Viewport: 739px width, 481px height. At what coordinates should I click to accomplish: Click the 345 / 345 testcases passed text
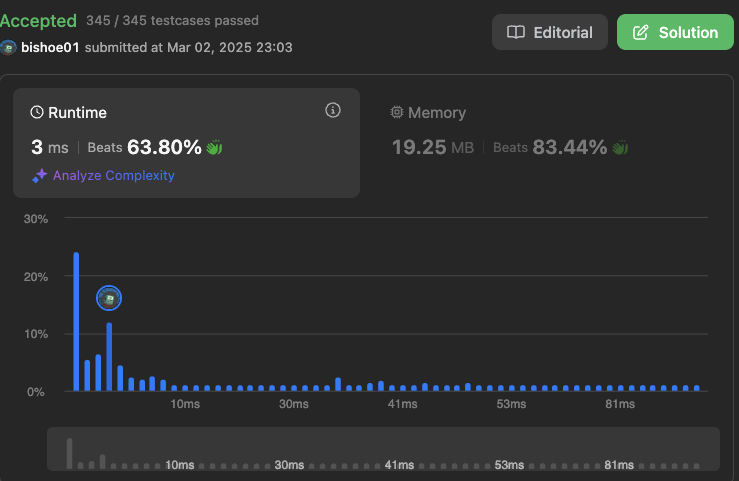pyautogui.click(x=172, y=21)
